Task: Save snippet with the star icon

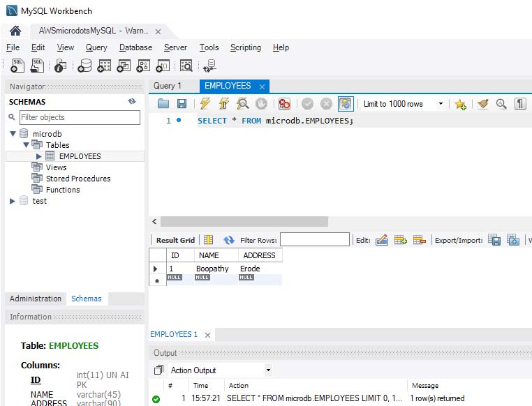Action: pos(460,104)
